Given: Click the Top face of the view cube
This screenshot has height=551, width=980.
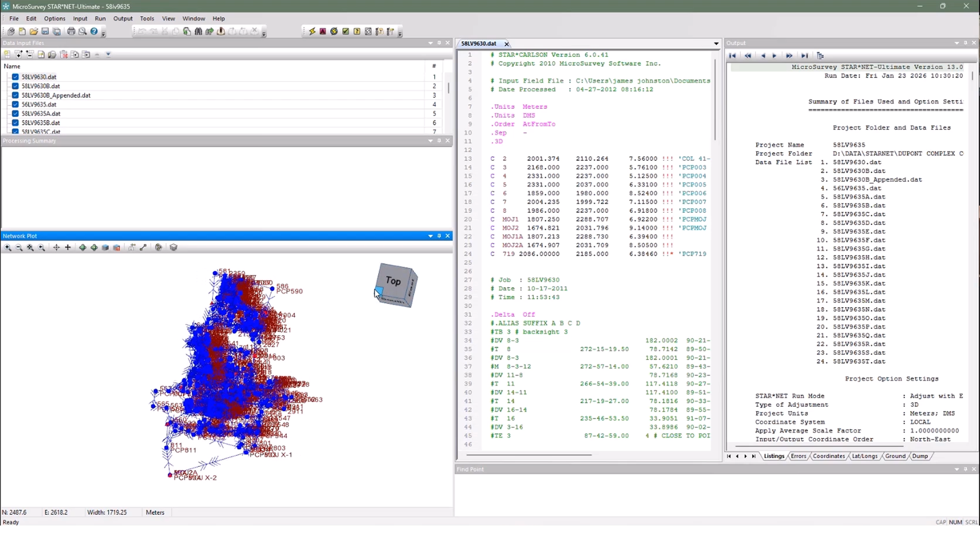Looking at the screenshot, I should pos(393,281).
